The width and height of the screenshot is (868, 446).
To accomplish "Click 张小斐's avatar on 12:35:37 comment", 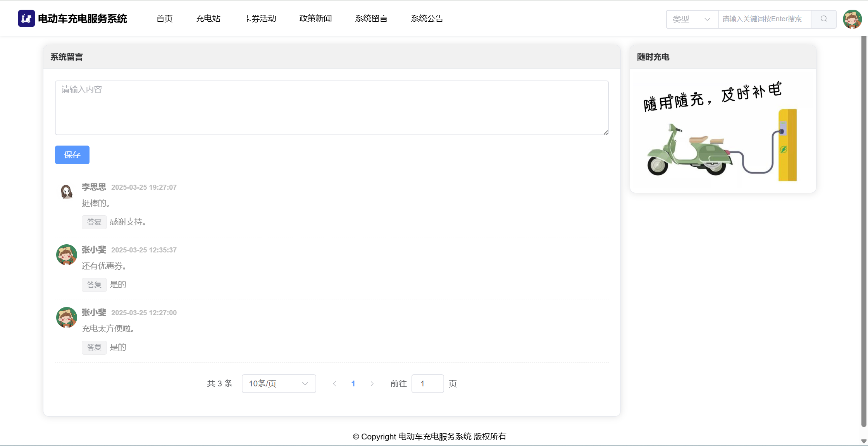I will [67, 254].
